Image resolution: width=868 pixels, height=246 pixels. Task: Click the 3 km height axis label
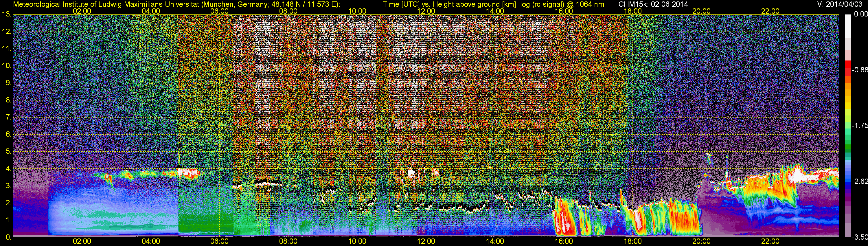click(x=8, y=186)
